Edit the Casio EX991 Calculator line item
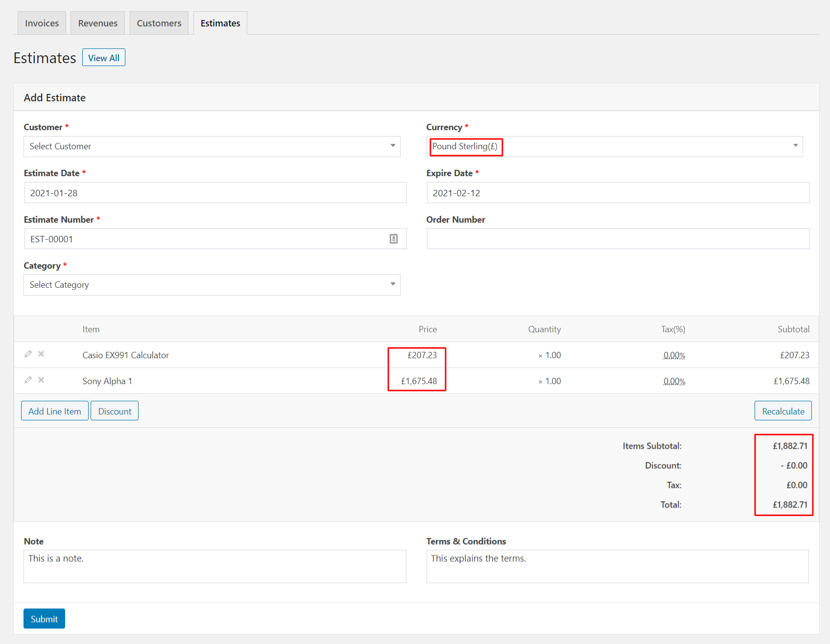 coord(28,354)
